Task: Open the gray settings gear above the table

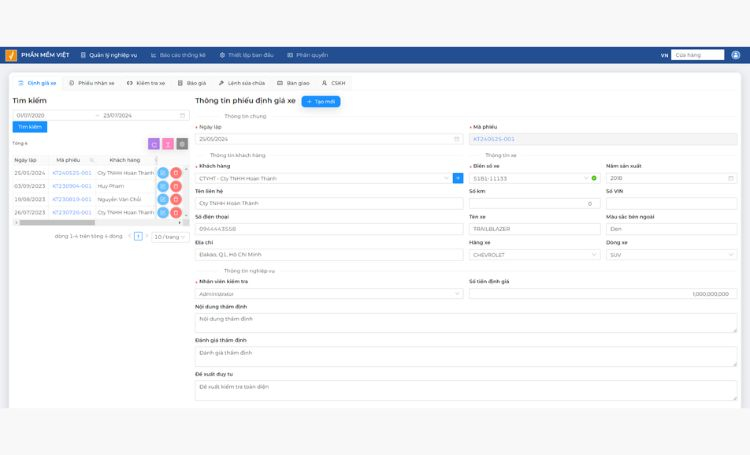Action: [182, 144]
